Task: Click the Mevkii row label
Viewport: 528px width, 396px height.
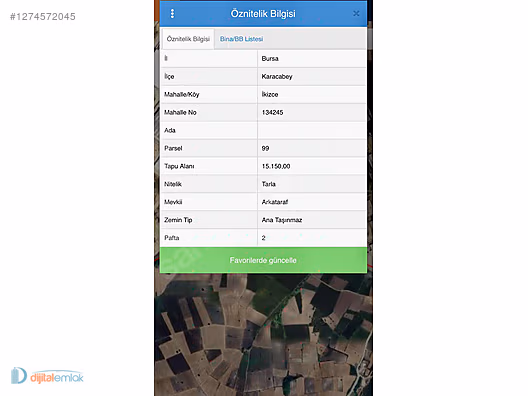Action: [173, 202]
